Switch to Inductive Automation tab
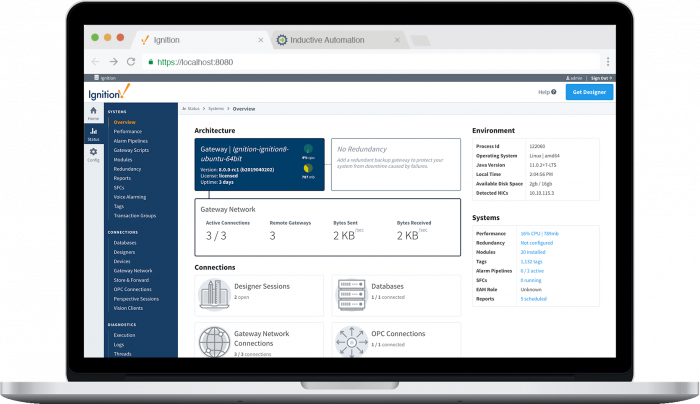700x404 pixels. (x=338, y=40)
